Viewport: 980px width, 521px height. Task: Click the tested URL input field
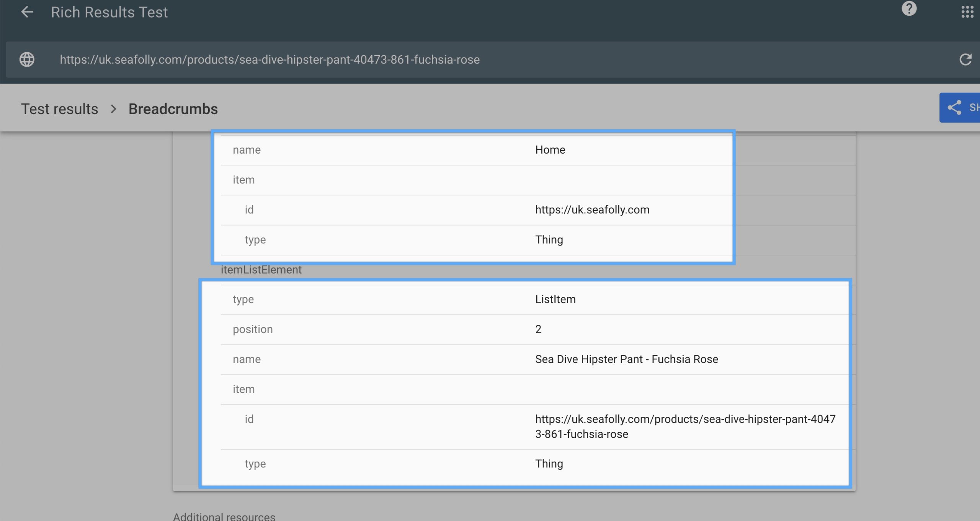point(494,60)
